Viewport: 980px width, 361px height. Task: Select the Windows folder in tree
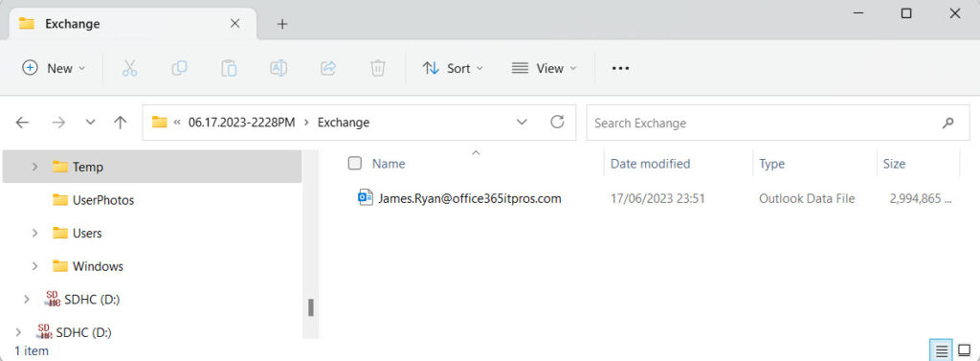click(x=98, y=266)
